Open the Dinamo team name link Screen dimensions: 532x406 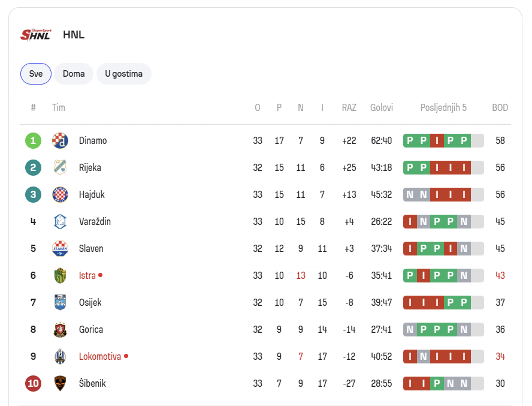point(93,141)
